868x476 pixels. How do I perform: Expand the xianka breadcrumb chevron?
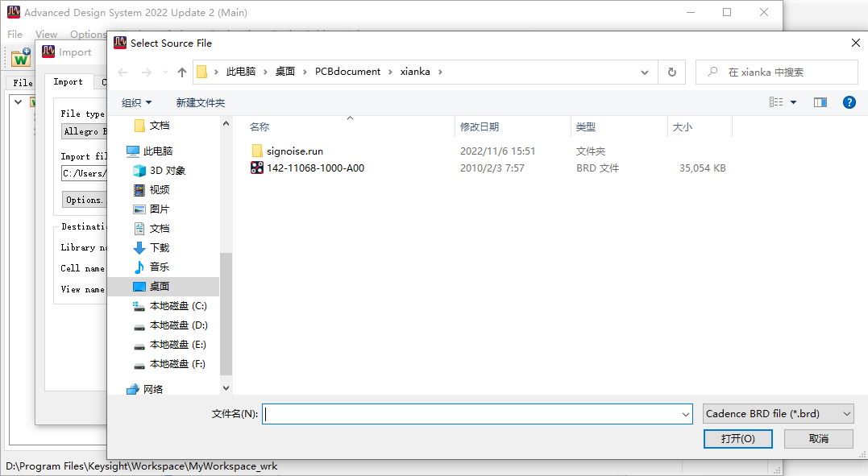(x=440, y=72)
